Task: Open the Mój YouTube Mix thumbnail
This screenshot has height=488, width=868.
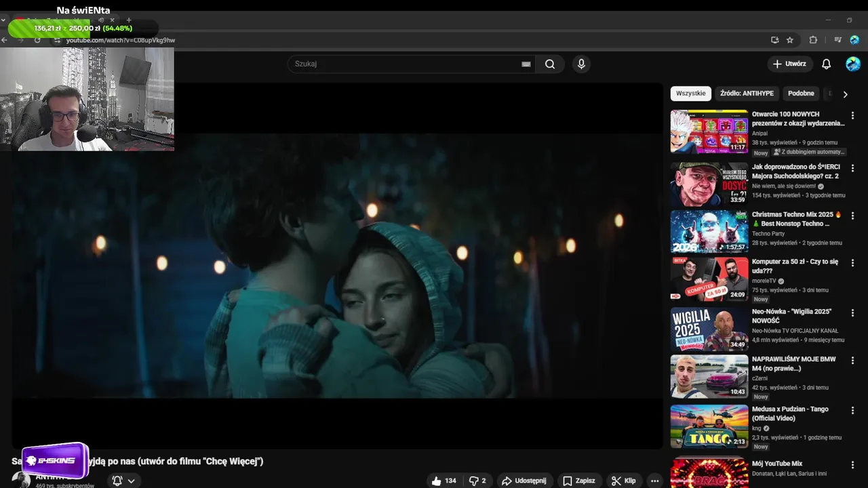Action: [709, 474]
